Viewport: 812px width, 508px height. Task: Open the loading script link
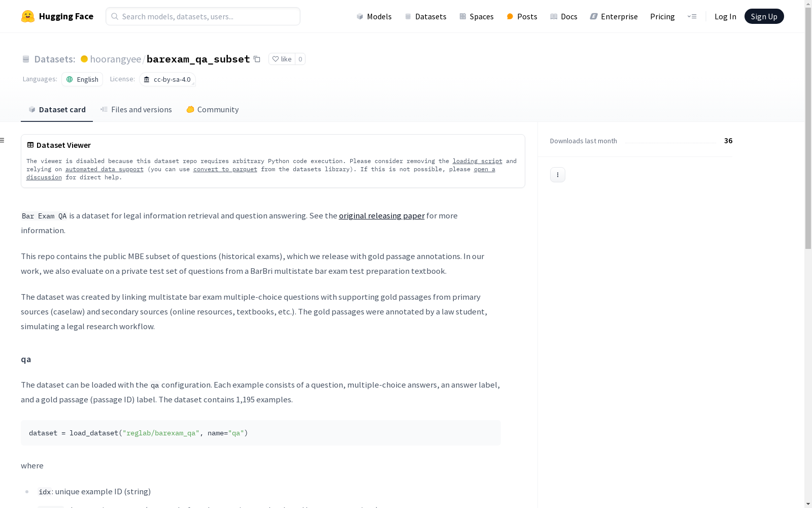pyautogui.click(x=478, y=161)
